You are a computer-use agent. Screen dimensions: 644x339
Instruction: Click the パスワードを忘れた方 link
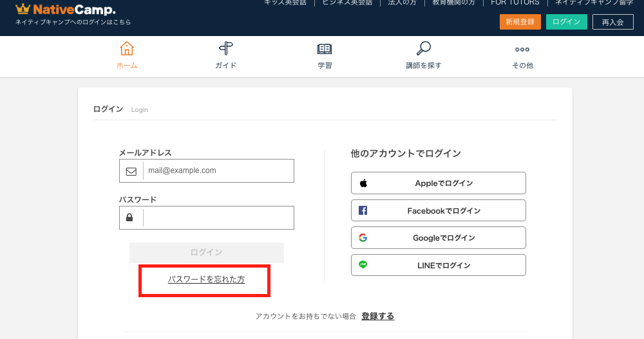[x=206, y=279]
